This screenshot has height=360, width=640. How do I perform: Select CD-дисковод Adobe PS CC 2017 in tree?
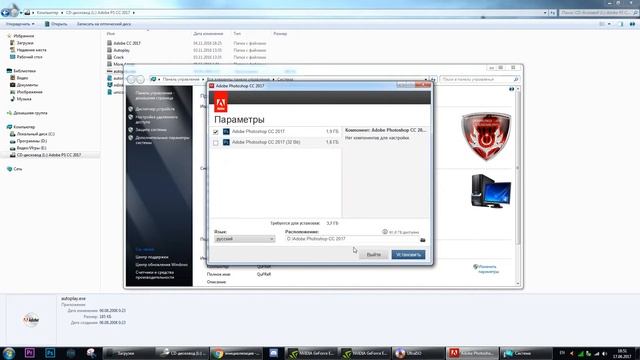click(x=49, y=155)
